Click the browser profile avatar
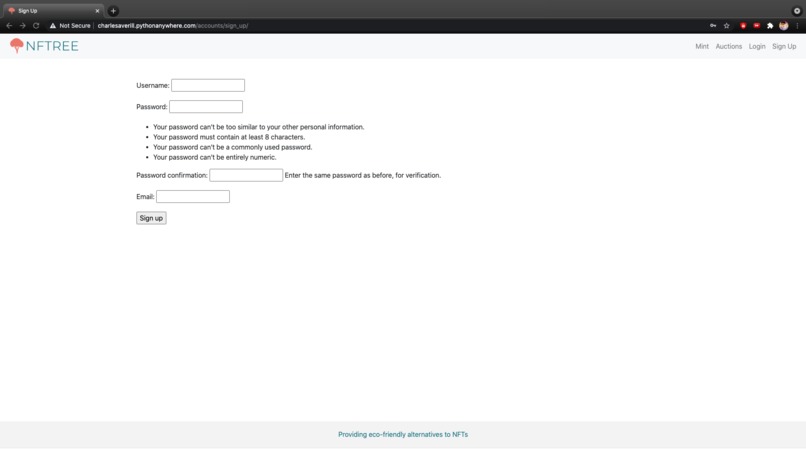The image size is (806, 449). (783, 26)
